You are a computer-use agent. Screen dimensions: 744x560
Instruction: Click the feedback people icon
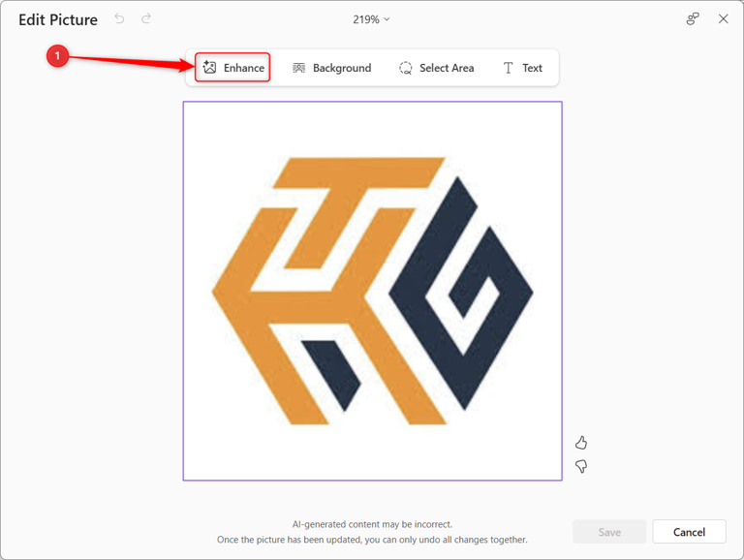pos(693,19)
